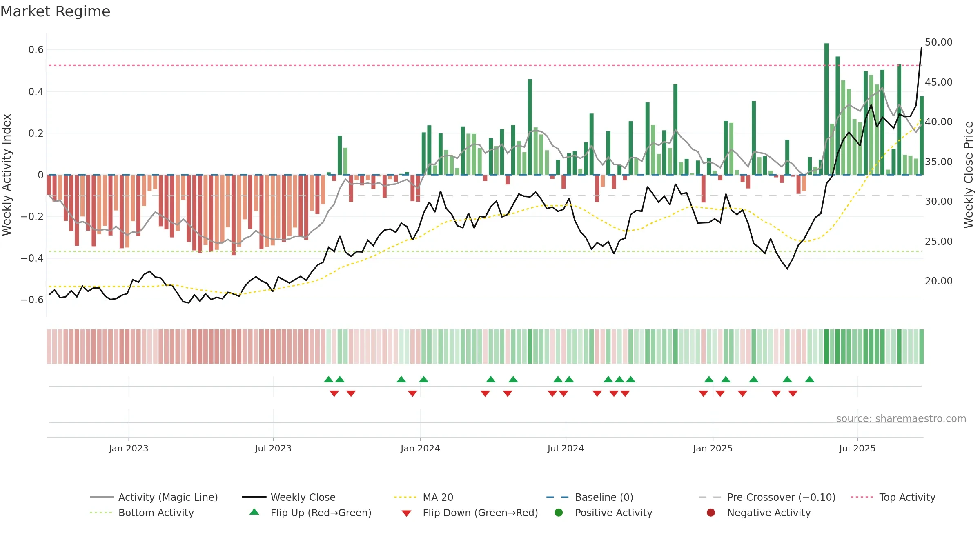Open the source: sharemaestro.com credit
The image size is (980, 551).
coord(901,418)
